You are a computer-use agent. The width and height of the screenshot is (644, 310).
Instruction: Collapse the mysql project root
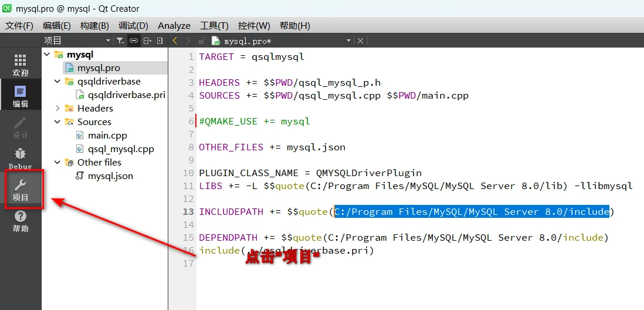[46, 54]
